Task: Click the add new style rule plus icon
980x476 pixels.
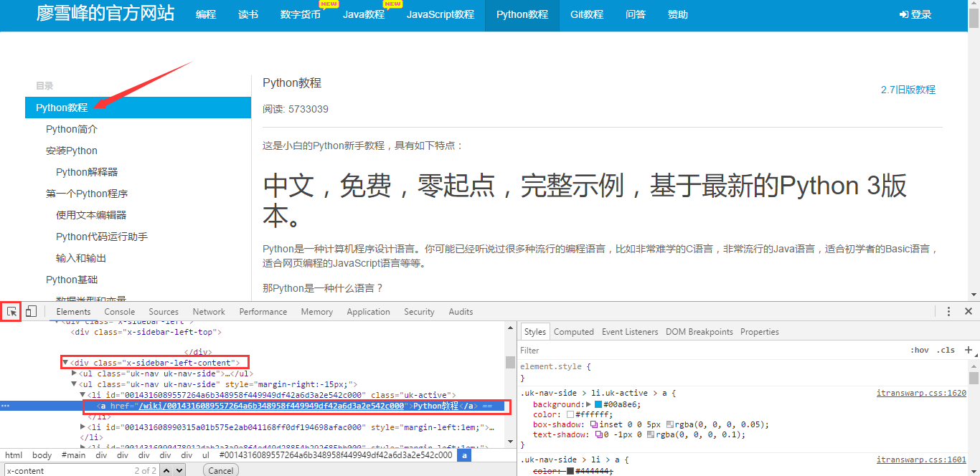Action: coord(968,350)
